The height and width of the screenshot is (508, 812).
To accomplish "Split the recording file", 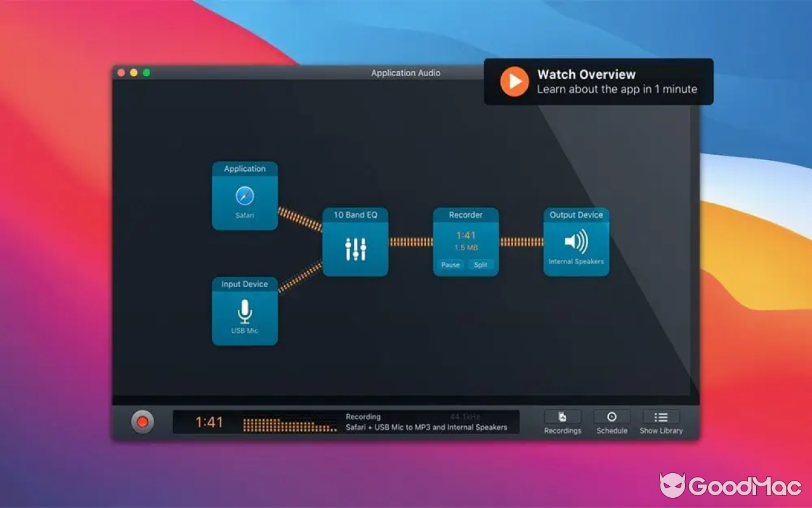I will [x=481, y=265].
